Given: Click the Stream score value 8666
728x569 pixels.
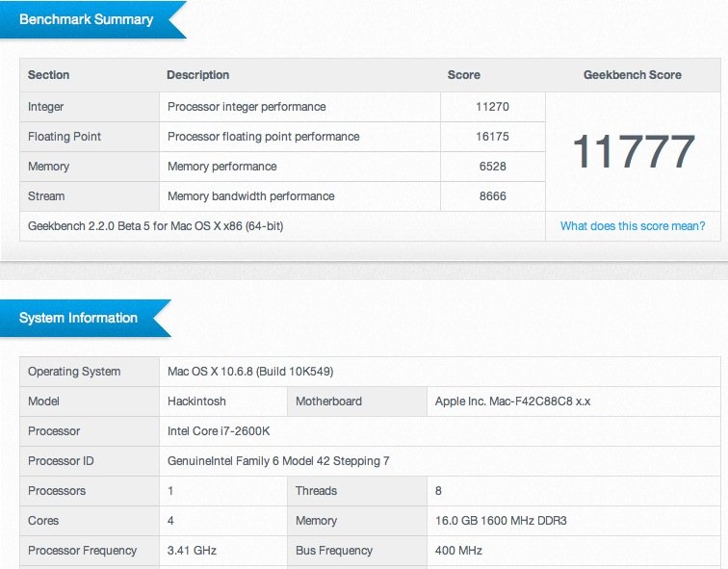Looking at the screenshot, I should [x=492, y=195].
